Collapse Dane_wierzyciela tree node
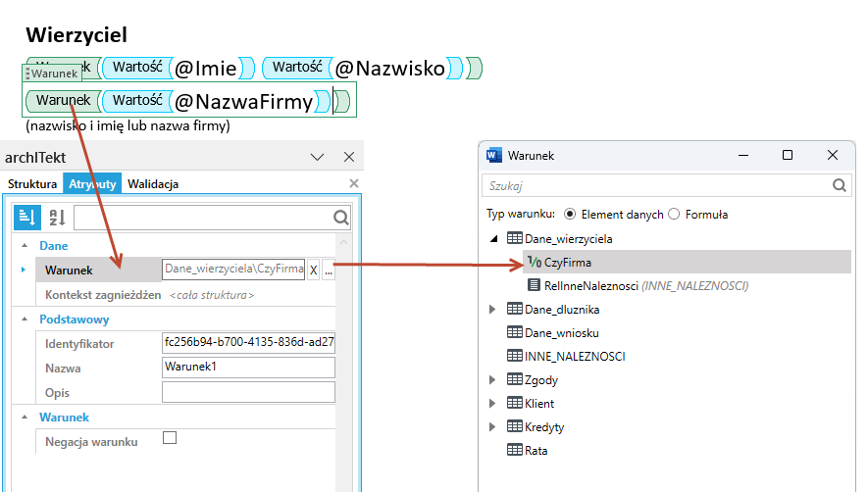Viewport: 868px width, 492px height. (x=493, y=239)
